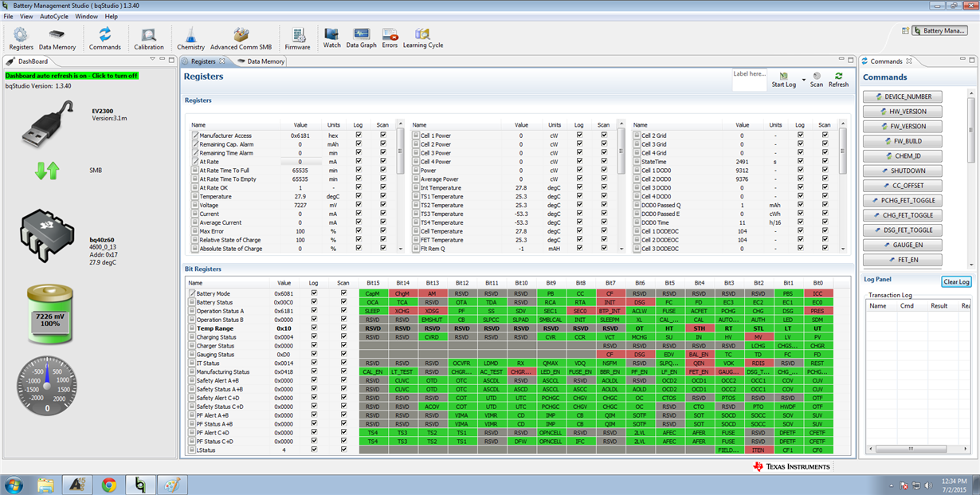This screenshot has height=495, width=980.
Task: Open Advanced Comm SMB toolbox
Action: [241, 38]
